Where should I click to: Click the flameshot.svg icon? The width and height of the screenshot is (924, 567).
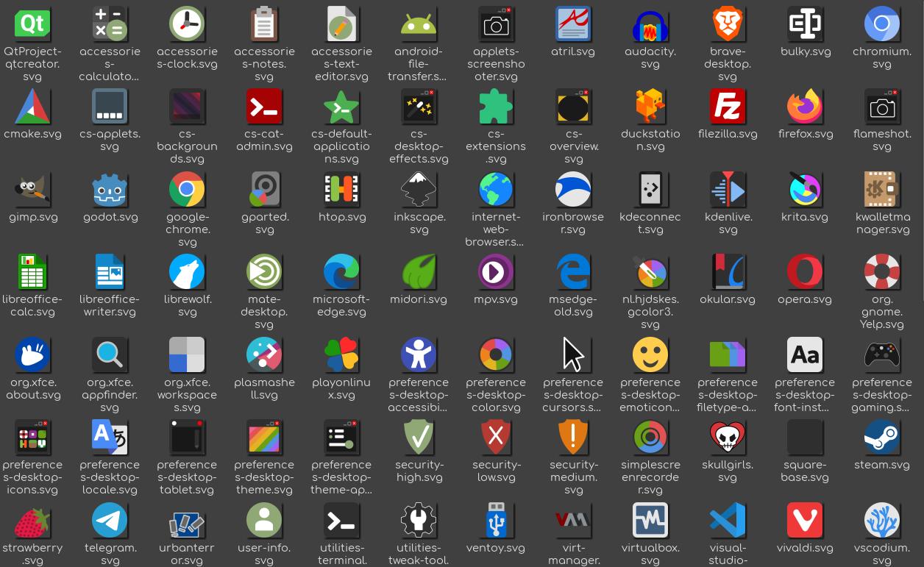point(882,107)
